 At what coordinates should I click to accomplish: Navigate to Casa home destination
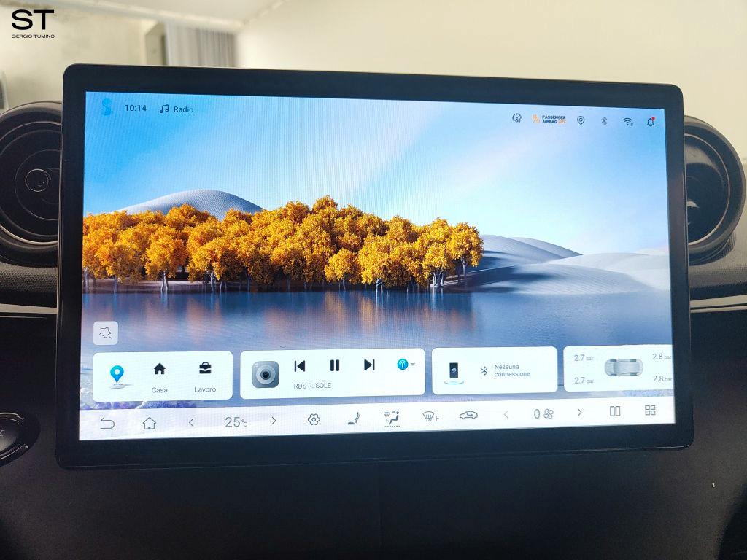tap(160, 378)
